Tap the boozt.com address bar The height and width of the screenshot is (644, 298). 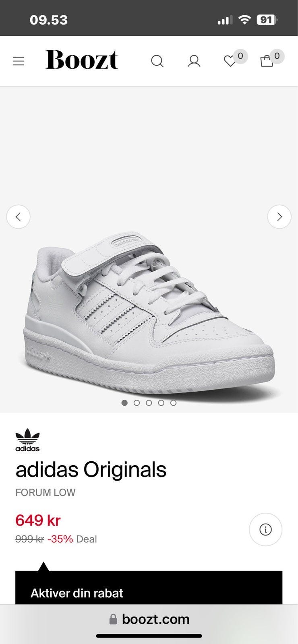tap(149, 619)
